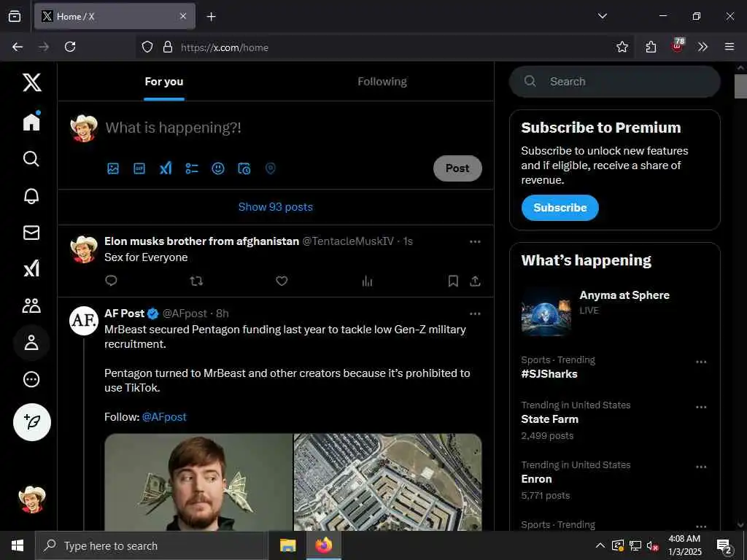Click the blue Subscribe button
This screenshot has height=560, width=747.
[x=560, y=208]
